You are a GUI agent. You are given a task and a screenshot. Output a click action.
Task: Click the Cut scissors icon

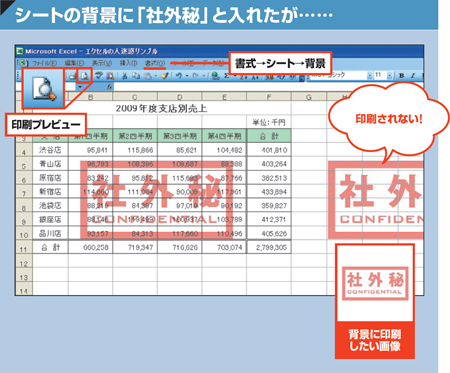125,76
